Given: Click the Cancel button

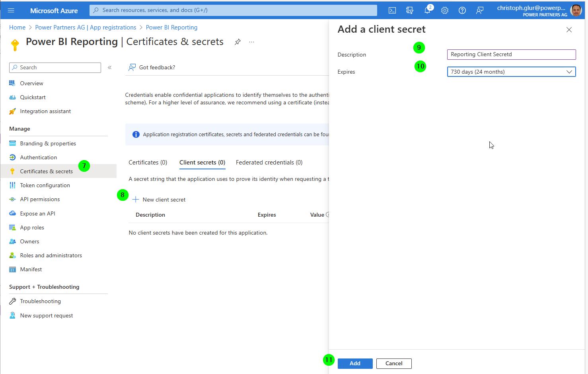Looking at the screenshot, I should point(394,363).
